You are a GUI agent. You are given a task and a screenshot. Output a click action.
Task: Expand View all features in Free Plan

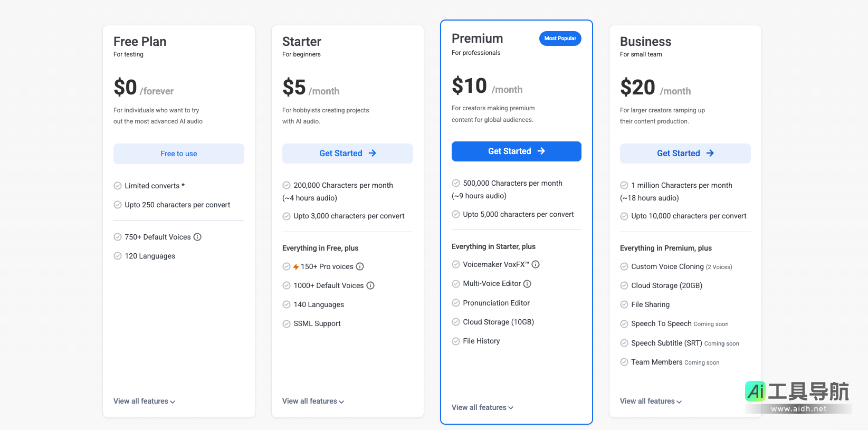(x=144, y=402)
